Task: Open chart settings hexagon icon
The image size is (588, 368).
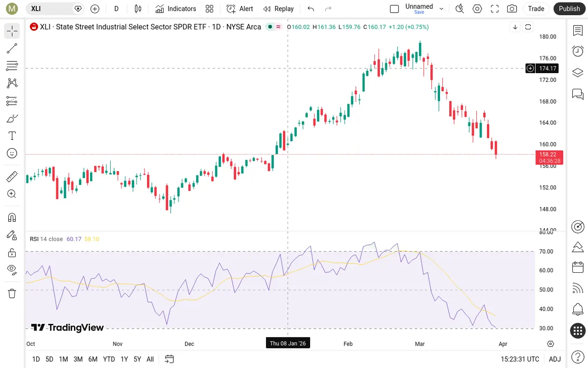Action: [x=477, y=9]
